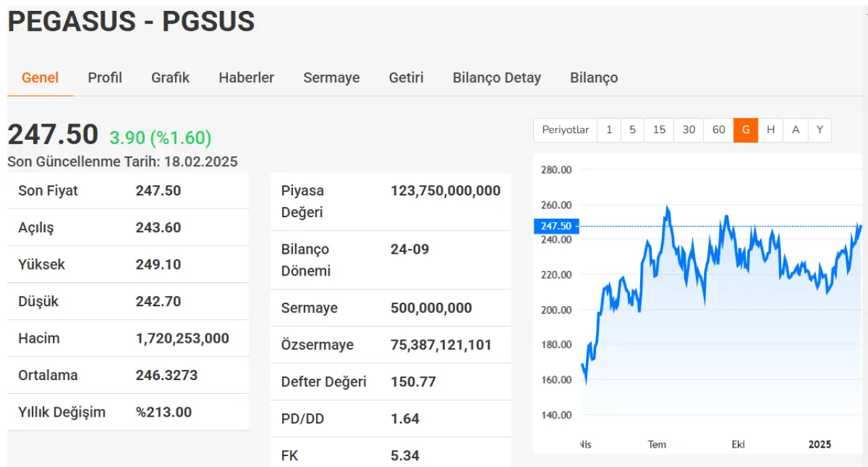Screen dimensions: 868x467
Task: Click the 247.50 price marker on chart
Action: pyautogui.click(x=556, y=226)
